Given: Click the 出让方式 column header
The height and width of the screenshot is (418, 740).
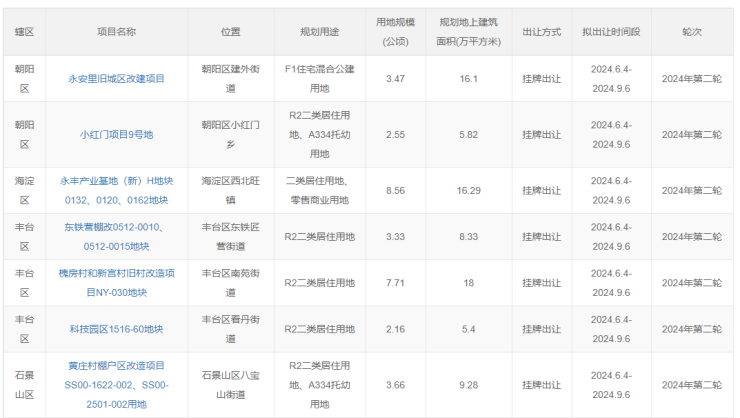Looking at the screenshot, I should point(541,32).
